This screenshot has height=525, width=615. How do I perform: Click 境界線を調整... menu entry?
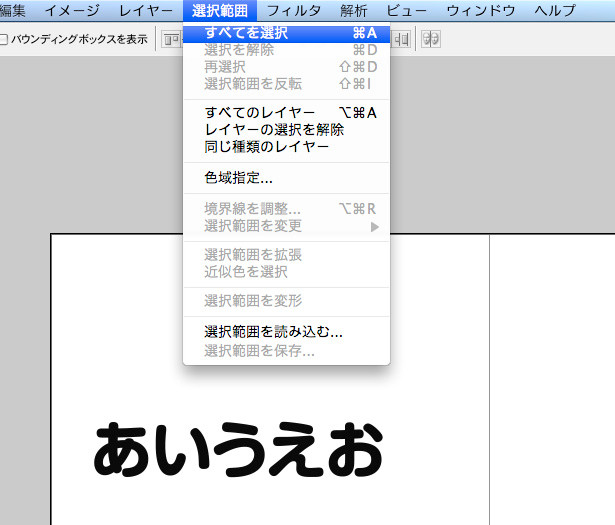pos(286,209)
